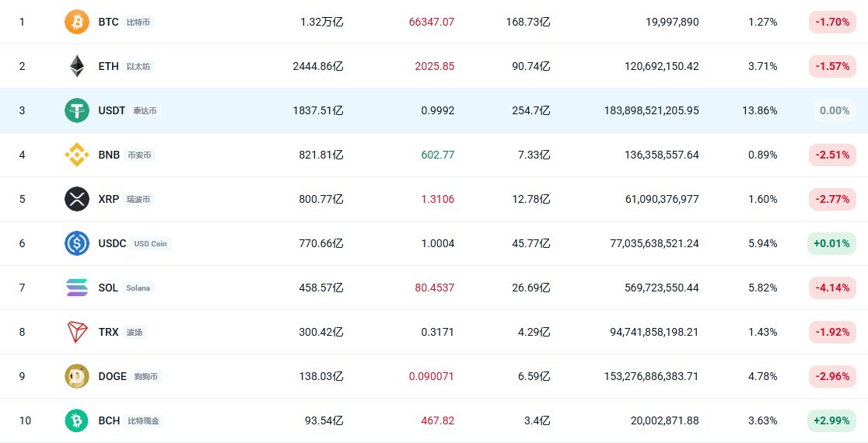Click the -1.70% change badge for BTC

tap(832, 22)
